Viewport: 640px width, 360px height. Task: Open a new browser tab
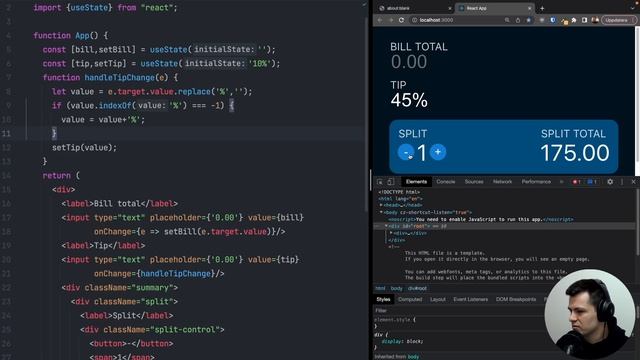pyautogui.click(x=542, y=8)
